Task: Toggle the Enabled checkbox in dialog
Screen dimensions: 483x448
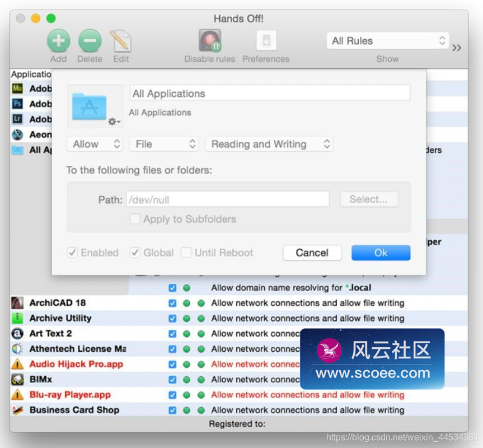Action: pyautogui.click(x=72, y=253)
